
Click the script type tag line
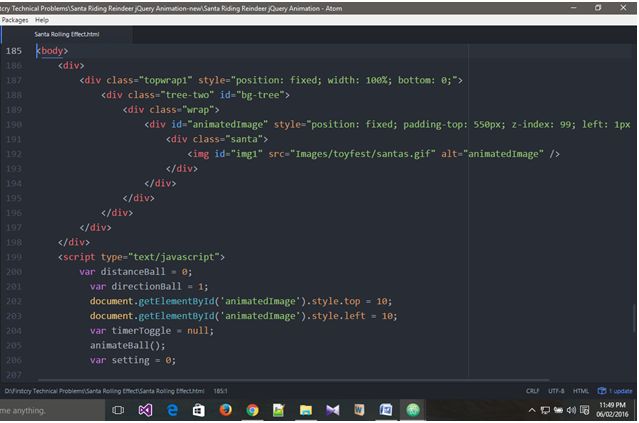click(x=141, y=257)
